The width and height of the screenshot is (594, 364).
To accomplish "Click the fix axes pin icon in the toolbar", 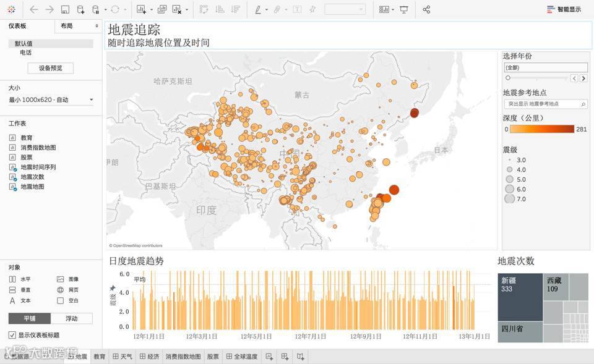I will click(312, 9).
